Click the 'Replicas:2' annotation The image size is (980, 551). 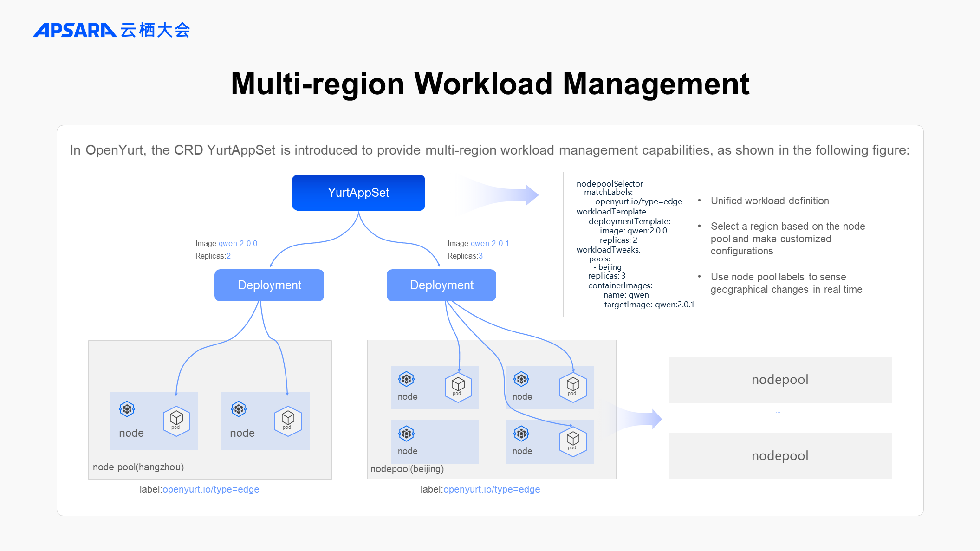point(213,256)
